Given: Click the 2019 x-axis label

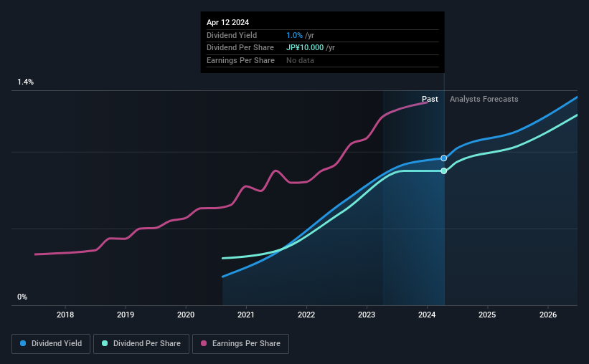Looking at the screenshot, I should (x=126, y=315).
